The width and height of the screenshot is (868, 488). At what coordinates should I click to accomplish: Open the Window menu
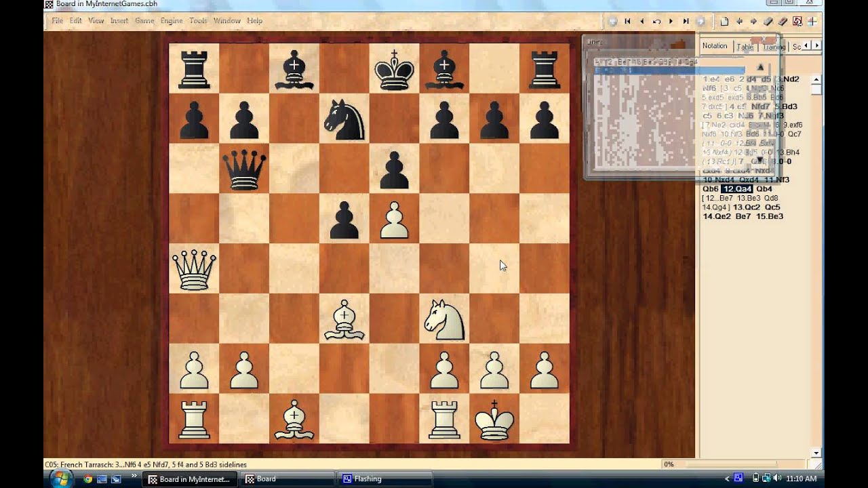coord(227,21)
